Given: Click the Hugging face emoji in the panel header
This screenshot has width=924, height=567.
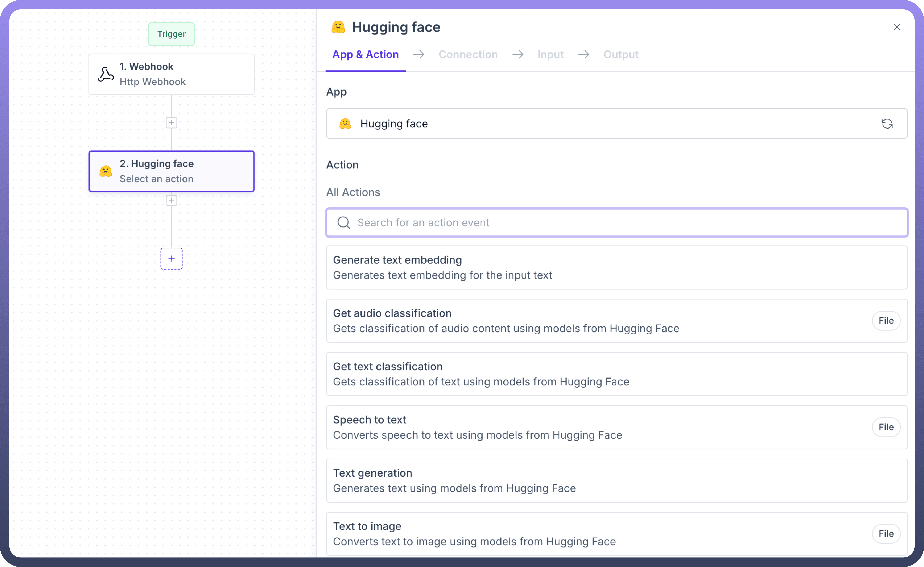Looking at the screenshot, I should [x=338, y=27].
